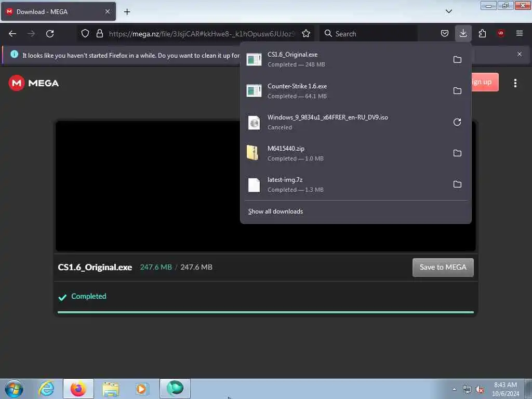
Task: Click the info icon in notification bar
Action: coord(14,54)
